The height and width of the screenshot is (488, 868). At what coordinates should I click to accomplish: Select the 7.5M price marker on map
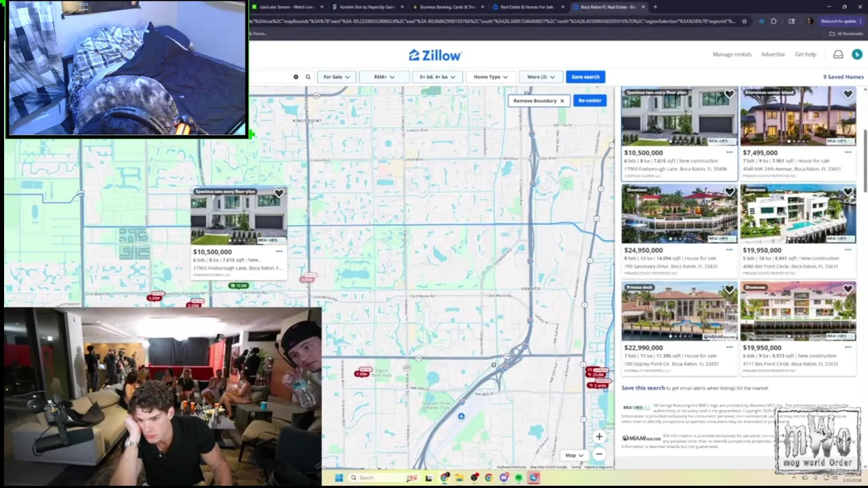pos(363,373)
